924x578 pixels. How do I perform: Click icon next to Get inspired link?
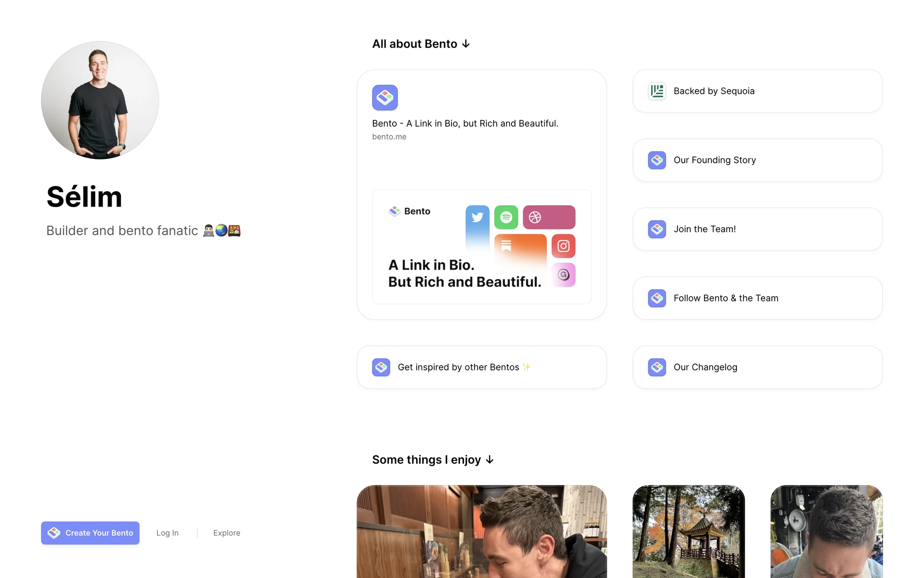pos(381,367)
